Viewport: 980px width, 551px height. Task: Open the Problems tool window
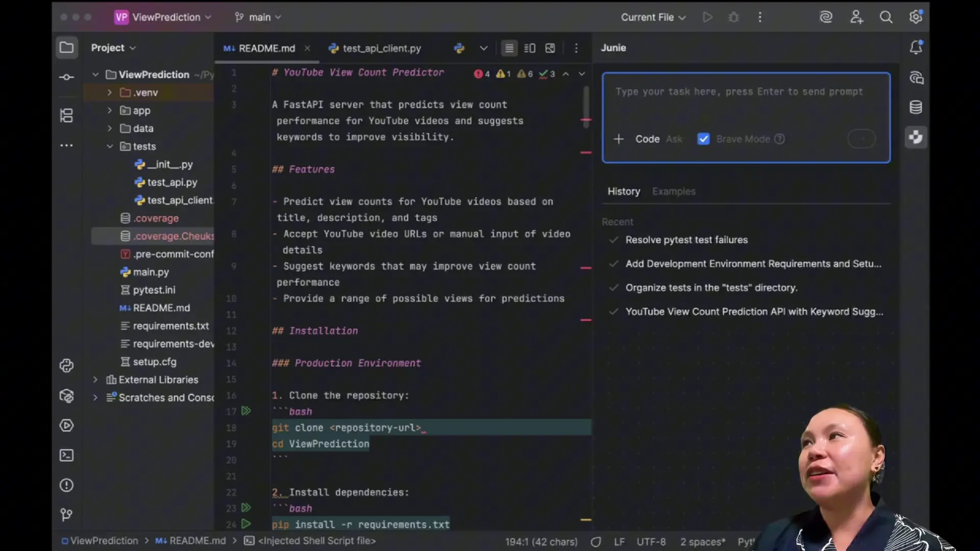(x=66, y=485)
